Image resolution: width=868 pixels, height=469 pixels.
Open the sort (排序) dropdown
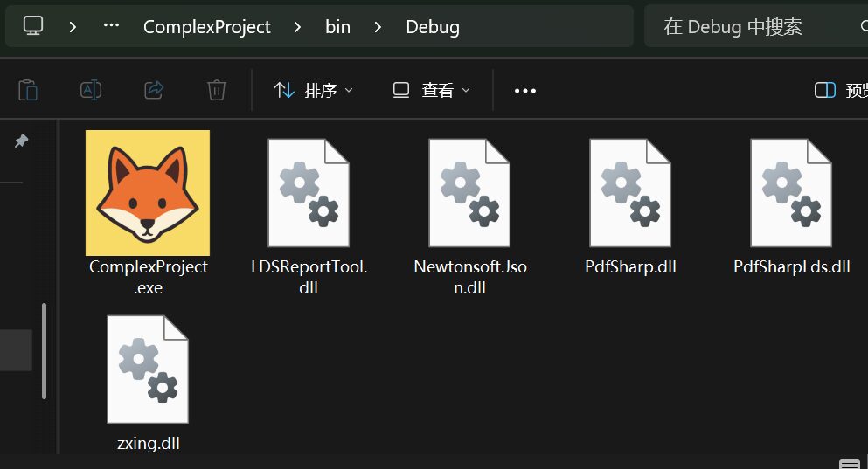coord(313,90)
